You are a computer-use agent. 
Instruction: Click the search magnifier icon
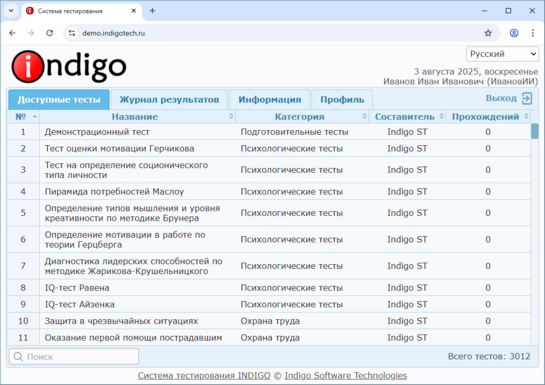[x=18, y=357]
